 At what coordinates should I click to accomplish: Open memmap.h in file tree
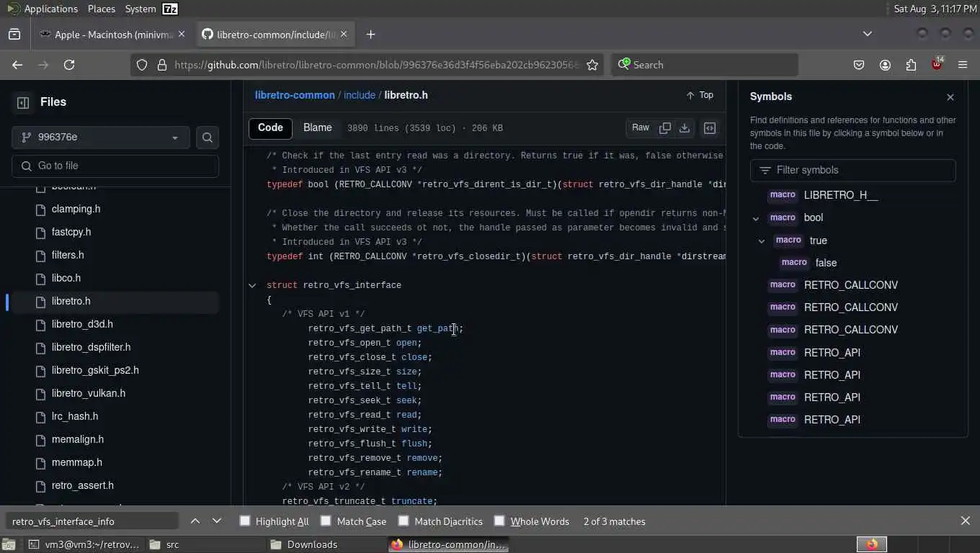[x=77, y=462]
